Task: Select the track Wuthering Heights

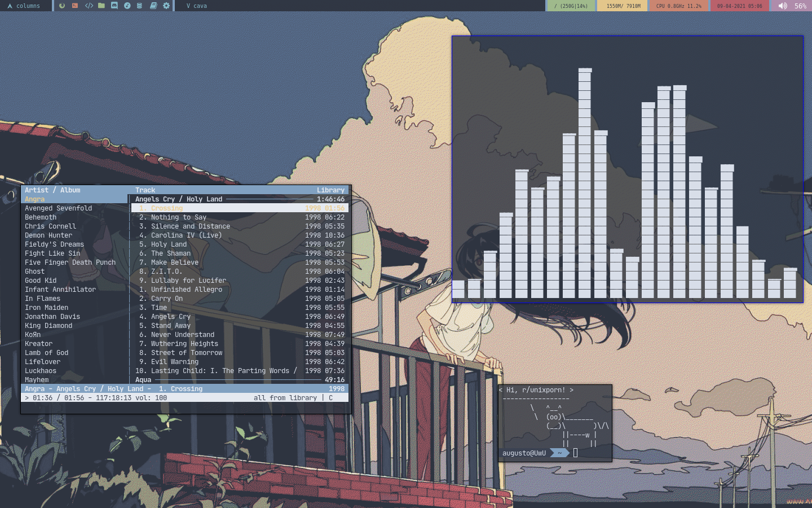Action: coord(240,344)
